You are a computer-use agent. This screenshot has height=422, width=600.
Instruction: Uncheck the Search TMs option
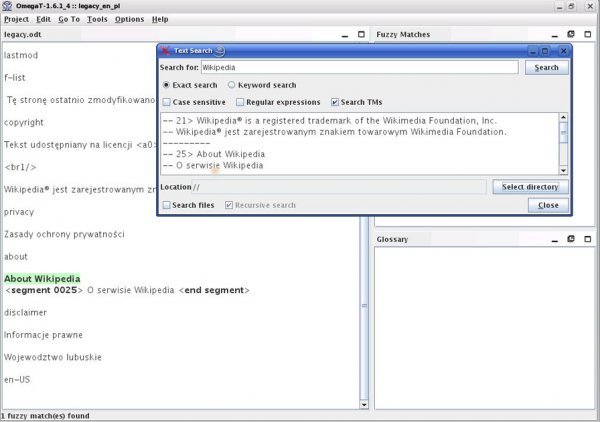(336, 102)
